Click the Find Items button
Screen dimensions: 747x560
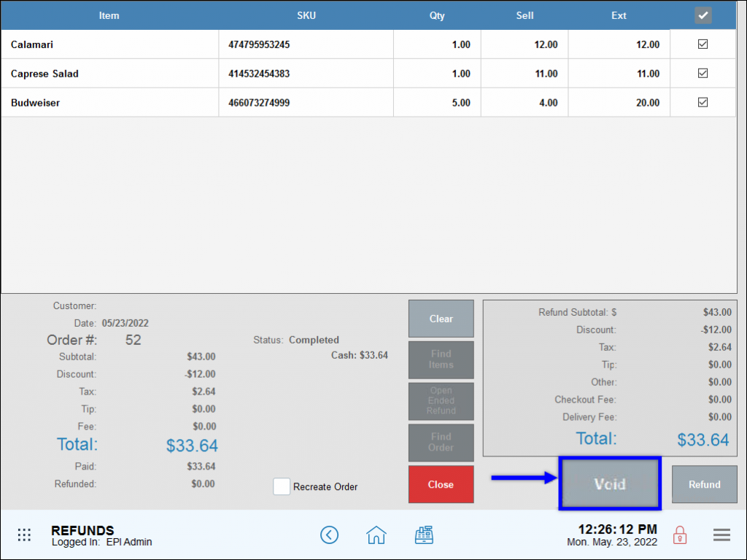[x=441, y=360]
